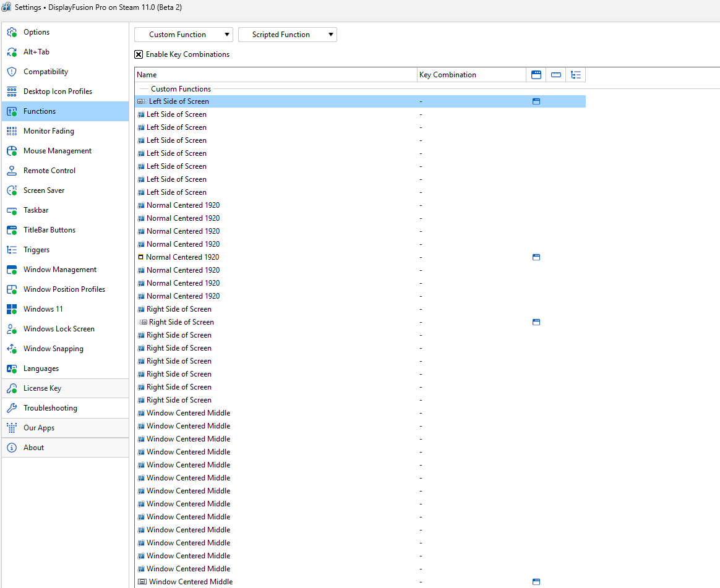Sort by the Key Combination column header
The height and width of the screenshot is (588, 720).
[471, 75]
